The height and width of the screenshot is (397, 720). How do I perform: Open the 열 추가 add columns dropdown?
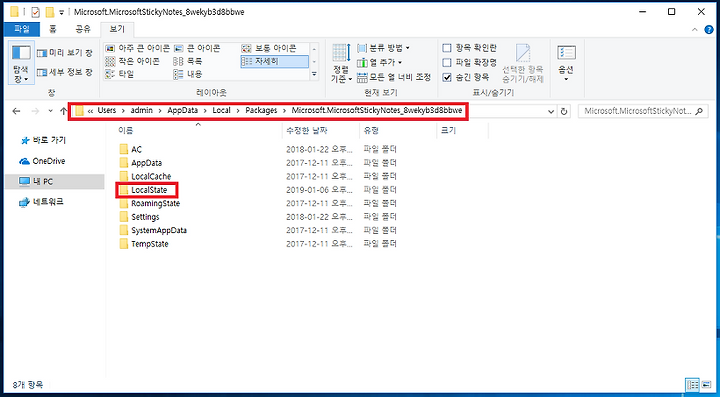pos(379,62)
